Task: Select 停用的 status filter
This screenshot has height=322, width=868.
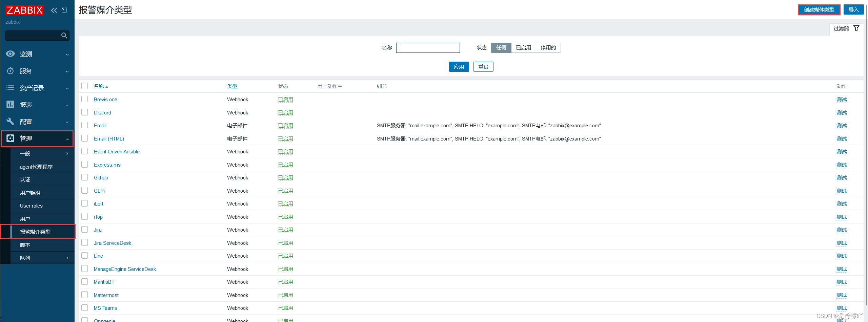Action: point(548,48)
